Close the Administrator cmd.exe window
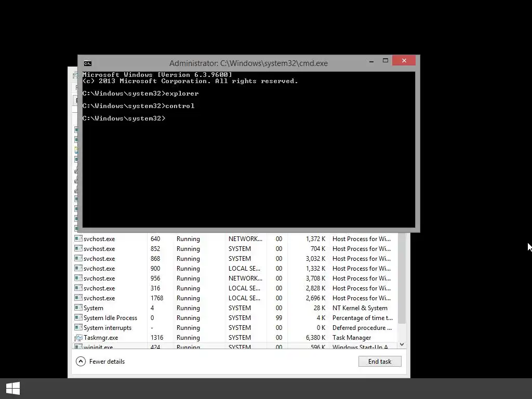The height and width of the screenshot is (399, 532). click(x=404, y=60)
